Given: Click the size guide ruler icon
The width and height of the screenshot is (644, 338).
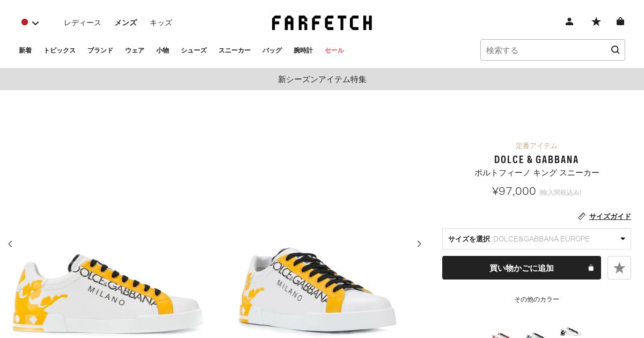Looking at the screenshot, I should 582,216.
